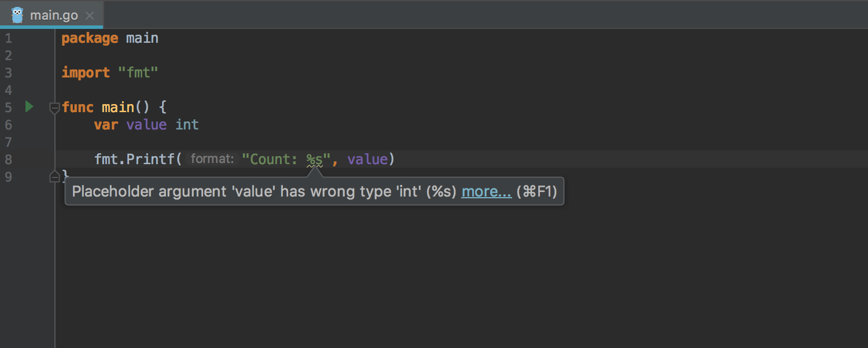Click the var keyword on line 6
The image size is (868, 348).
point(106,125)
